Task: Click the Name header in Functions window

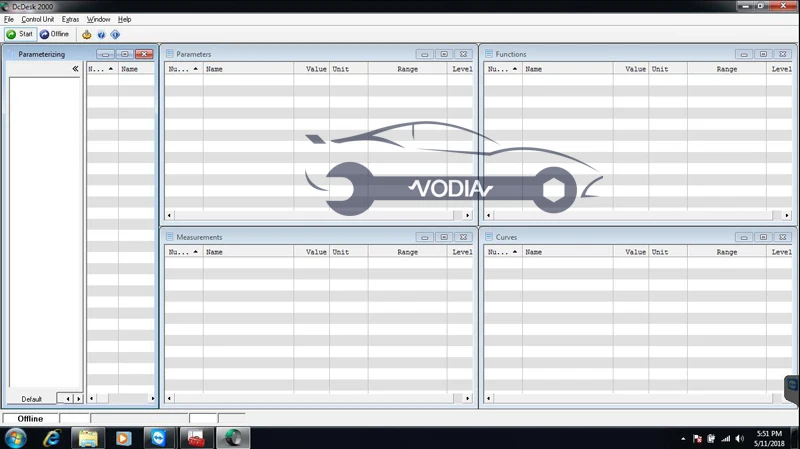Action: pos(567,69)
